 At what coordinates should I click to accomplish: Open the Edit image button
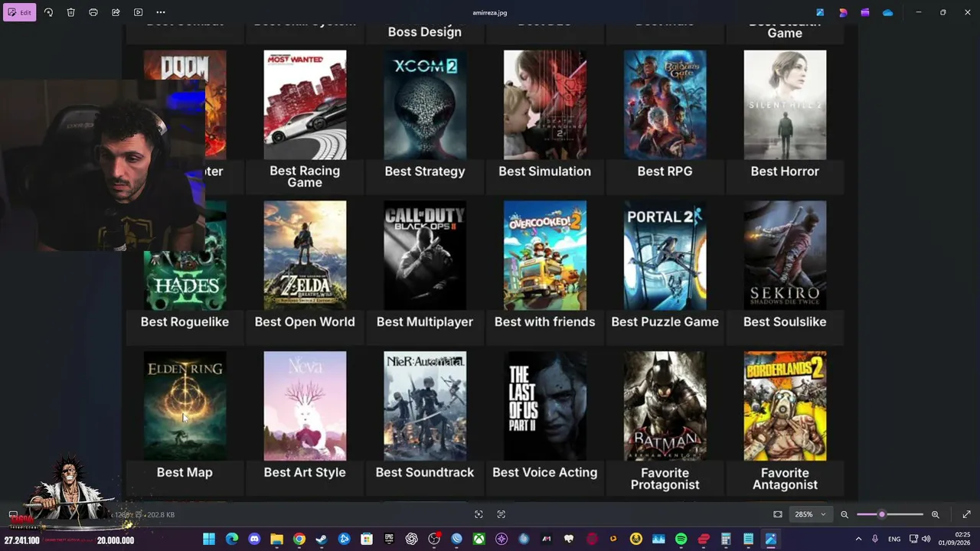click(x=19, y=12)
